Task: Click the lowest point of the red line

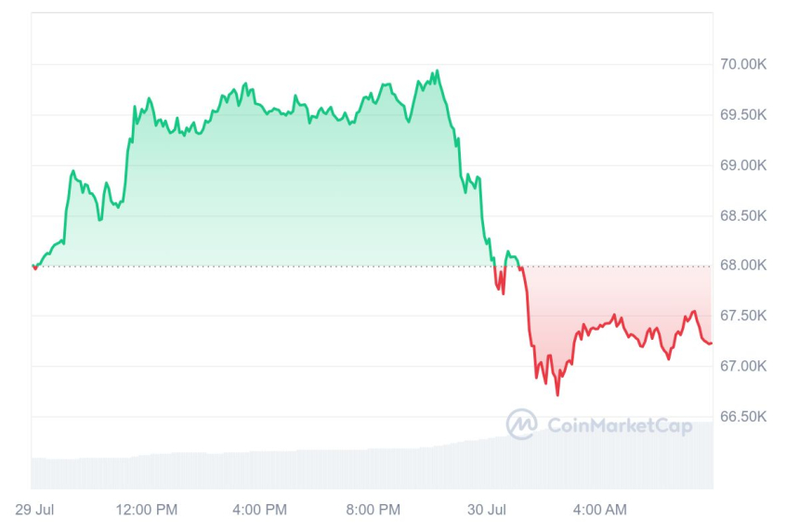Action: pyautogui.click(x=557, y=395)
